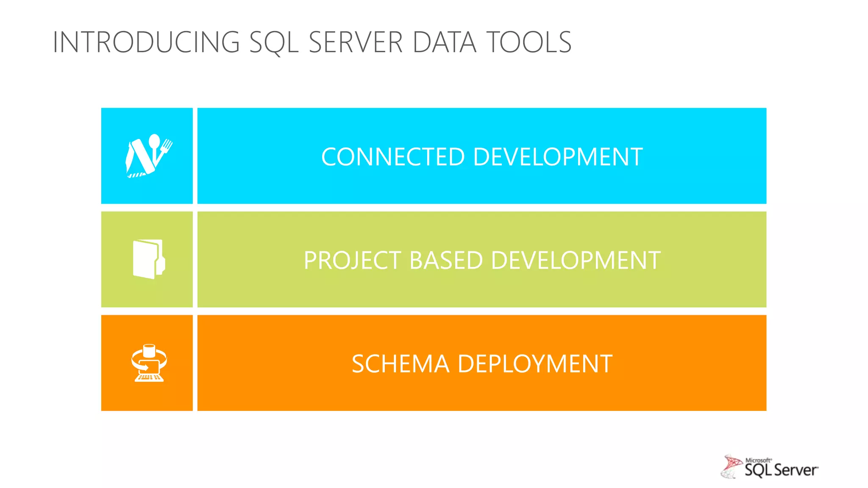Click the word DEPLOYMENT in the orange banner
This screenshot has width=868, height=488.
pyautogui.click(x=535, y=363)
